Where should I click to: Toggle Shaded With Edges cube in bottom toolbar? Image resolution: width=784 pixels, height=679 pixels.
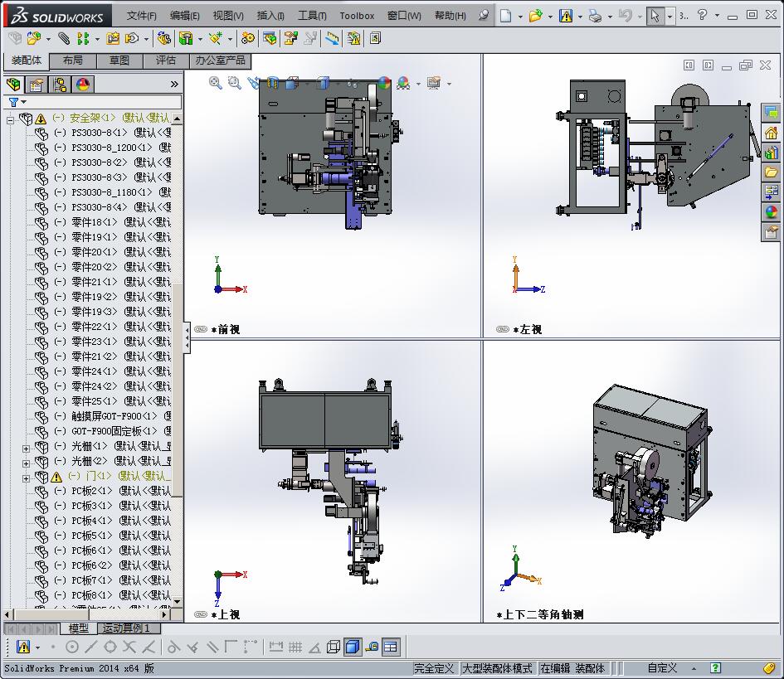click(353, 647)
